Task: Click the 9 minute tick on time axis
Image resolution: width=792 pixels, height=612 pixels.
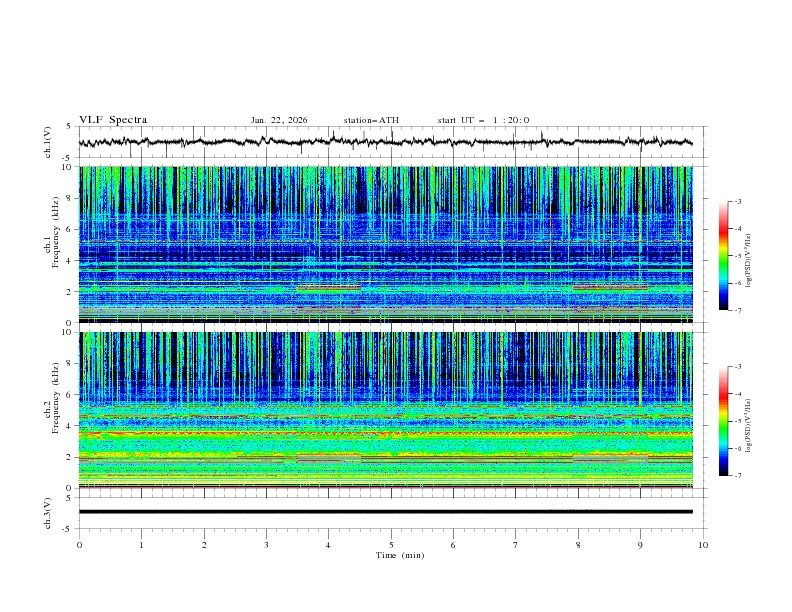Action: pyautogui.click(x=641, y=544)
